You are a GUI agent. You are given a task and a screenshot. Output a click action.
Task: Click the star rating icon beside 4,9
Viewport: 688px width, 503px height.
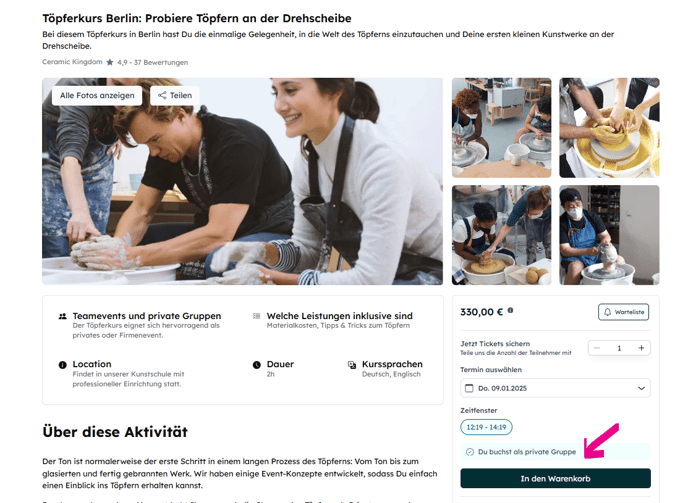coord(110,62)
